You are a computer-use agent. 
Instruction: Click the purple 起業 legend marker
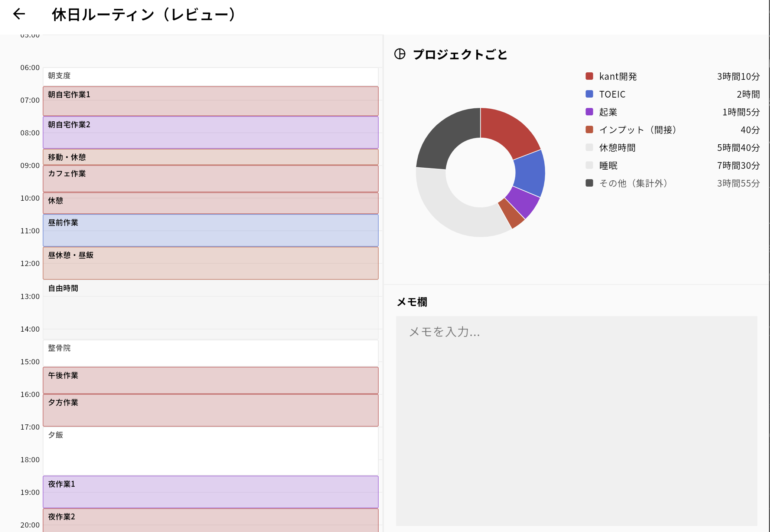coord(590,112)
